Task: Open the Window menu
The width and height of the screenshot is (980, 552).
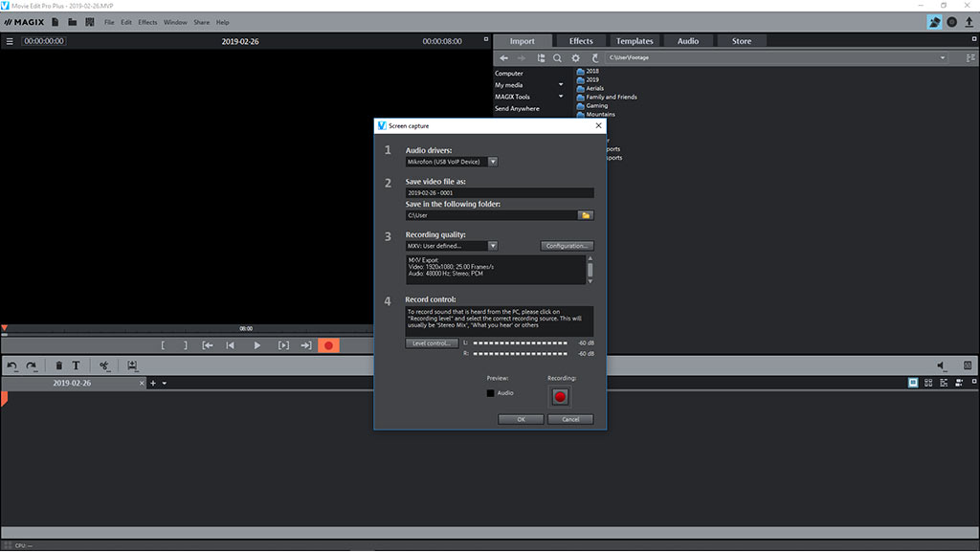Action: pos(176,22)
